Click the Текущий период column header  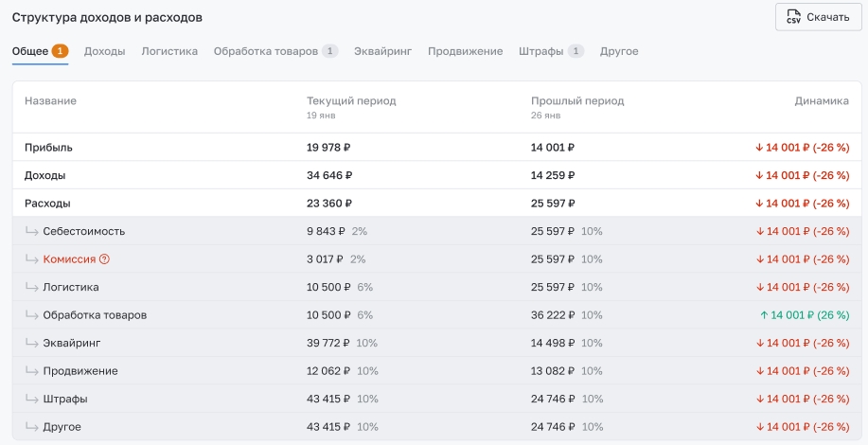pos(351,101)
